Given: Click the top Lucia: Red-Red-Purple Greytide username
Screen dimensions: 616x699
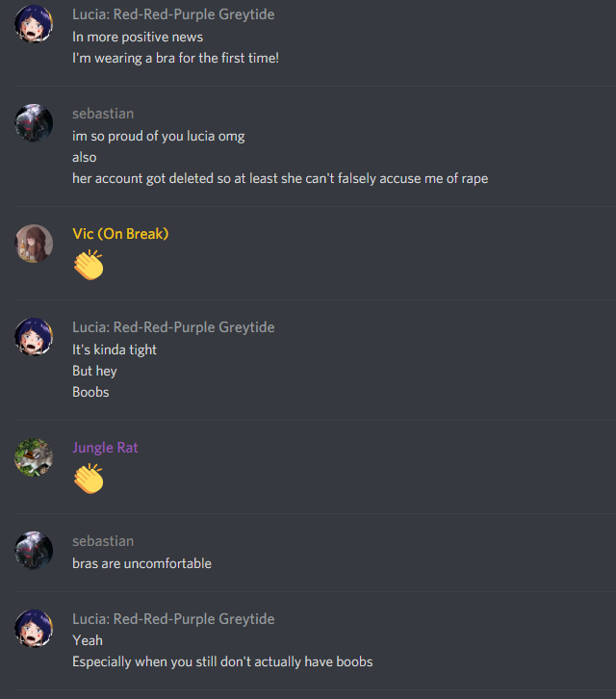Looking at the screenshot, I should pyautogui.click(x=173, y=14).
